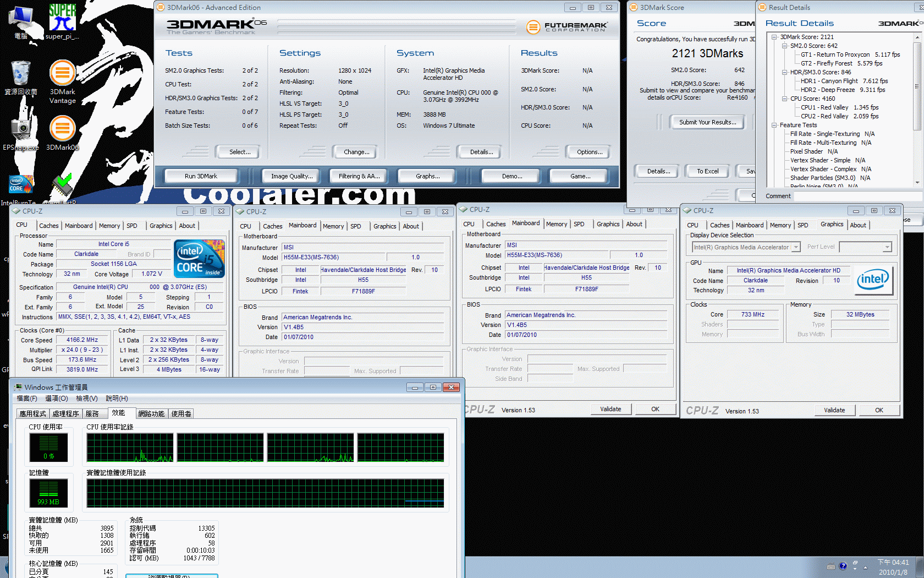
Task: Click the Intel Core i5 logo in CPU-Z
Action: point(199,259)
